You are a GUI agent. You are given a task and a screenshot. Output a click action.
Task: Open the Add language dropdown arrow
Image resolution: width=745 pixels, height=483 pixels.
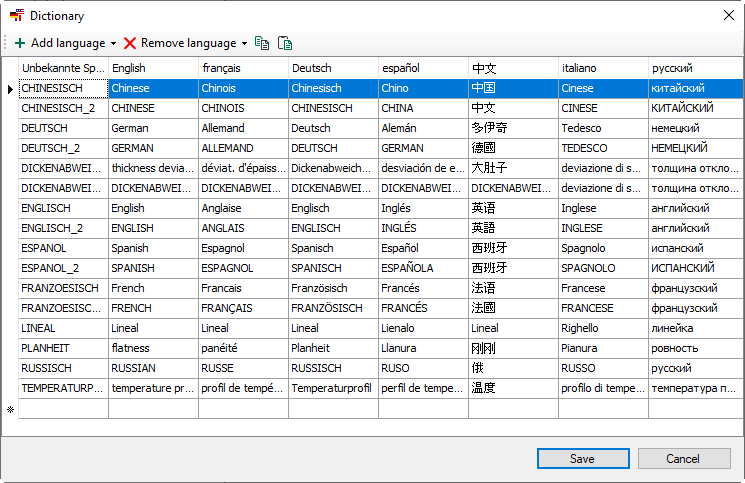(114, 44)
